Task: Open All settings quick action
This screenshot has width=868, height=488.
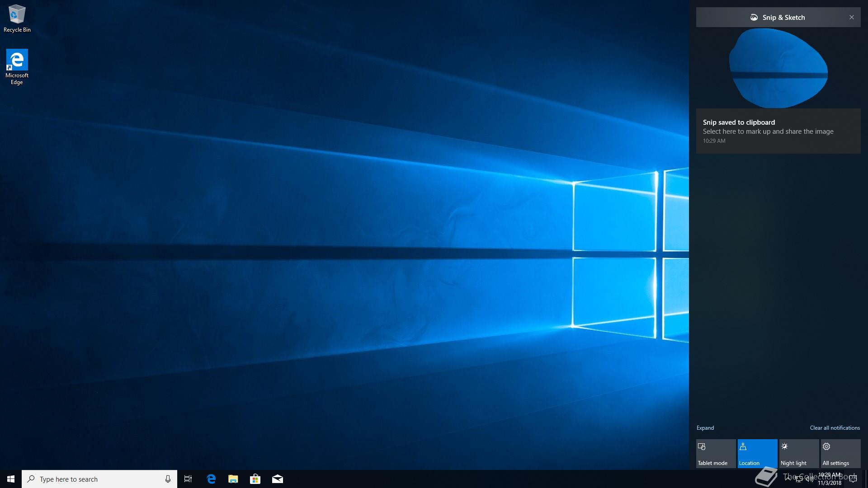Action: click(x=841, y=454)
